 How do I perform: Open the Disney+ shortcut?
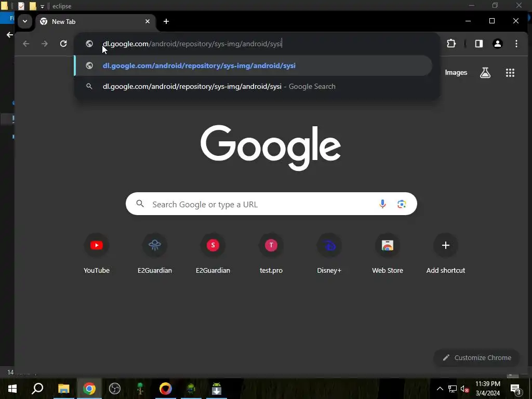click(x=329, y=253)
